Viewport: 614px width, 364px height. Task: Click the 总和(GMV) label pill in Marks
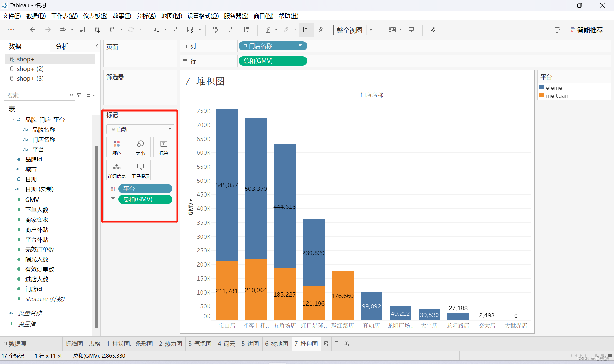[145, 199]
